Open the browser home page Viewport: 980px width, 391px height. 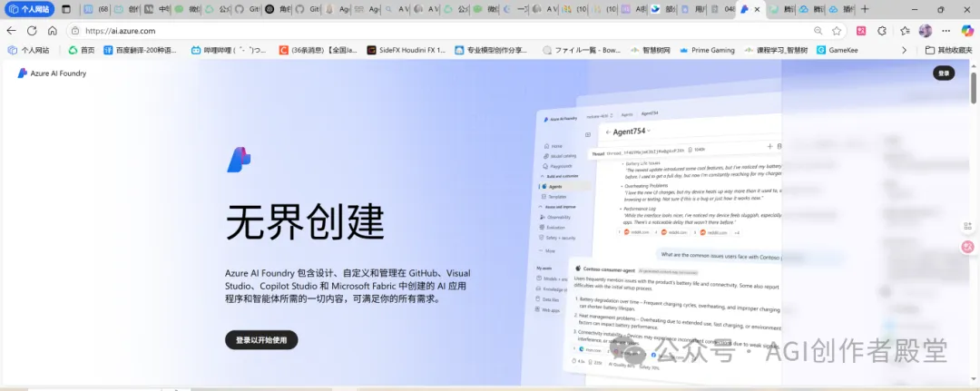click(53, 31)
